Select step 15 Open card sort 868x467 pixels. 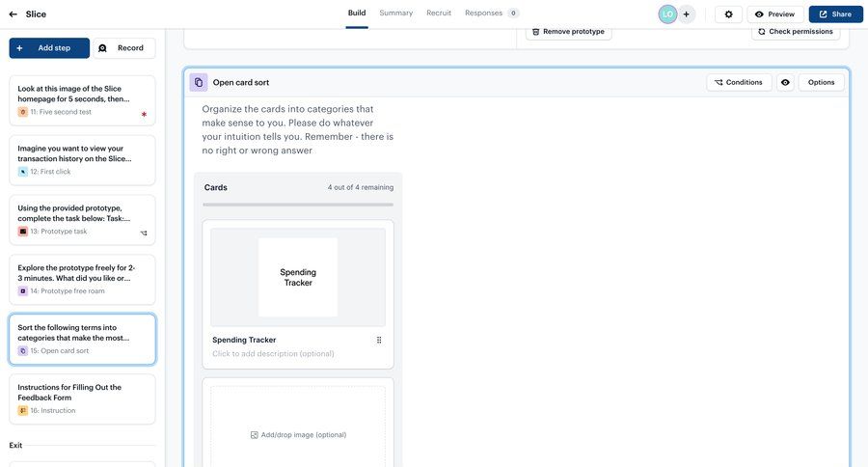(83, 340)
